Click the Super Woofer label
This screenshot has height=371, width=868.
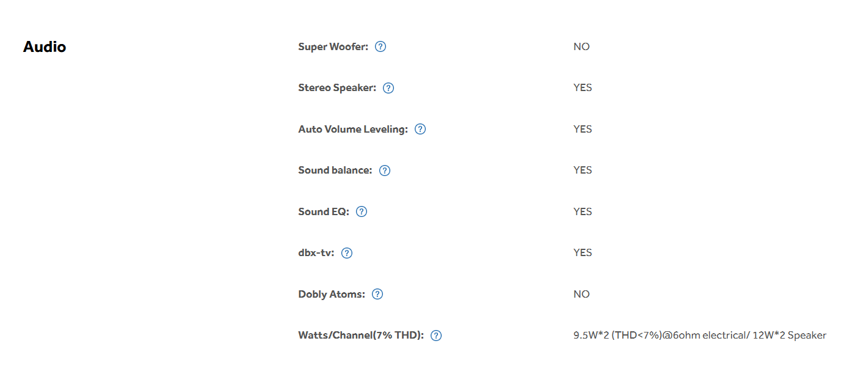(333, 46)
